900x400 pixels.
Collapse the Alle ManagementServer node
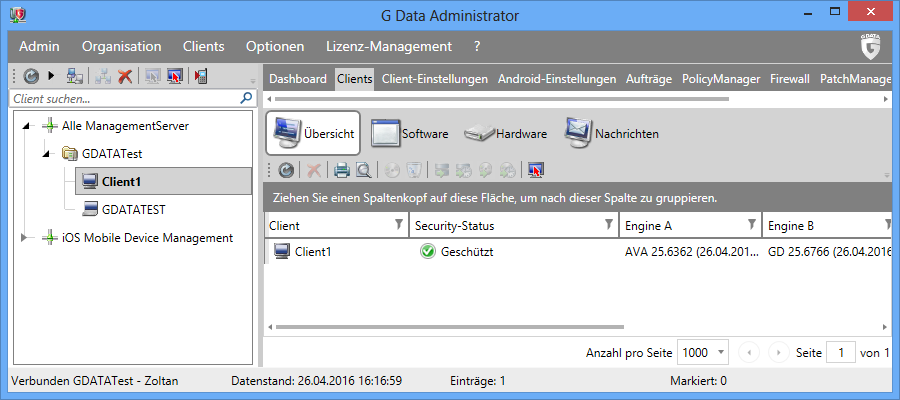click(x=25, y=126)
